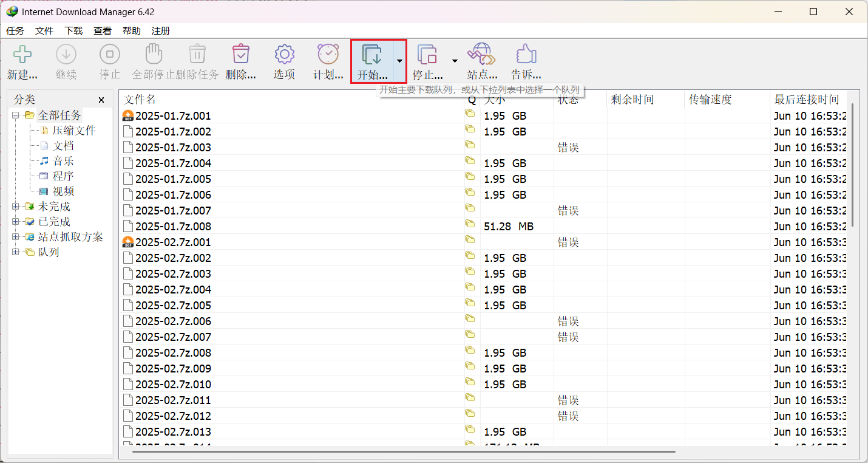
Task: Click the 新建 add URL toolbar icon
Action: (x=22, y=54)
